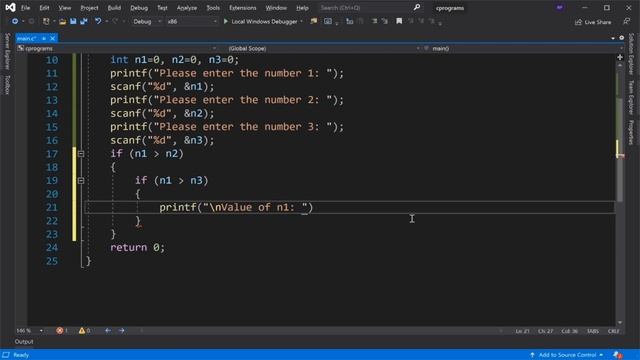Click the Save All icon
The width and height of the screenshot is (640, 360).
[84, 21]
